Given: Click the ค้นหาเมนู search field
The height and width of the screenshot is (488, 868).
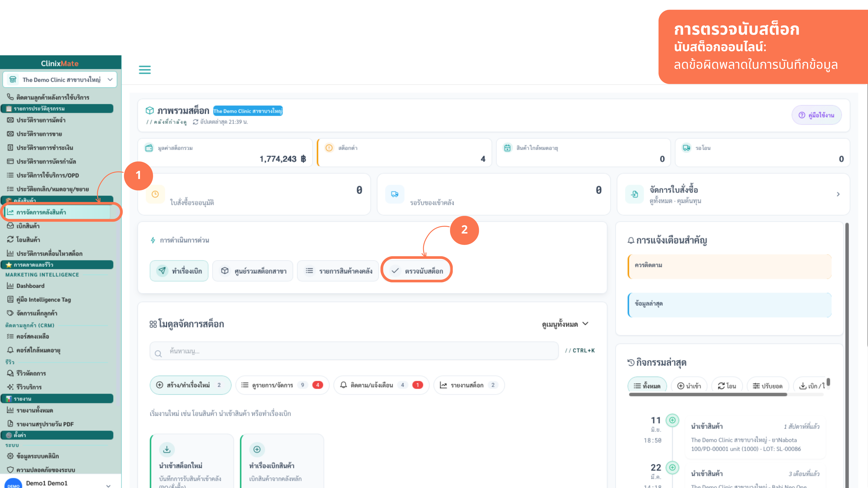Looking at the screenshot, I should coord(354,351).
